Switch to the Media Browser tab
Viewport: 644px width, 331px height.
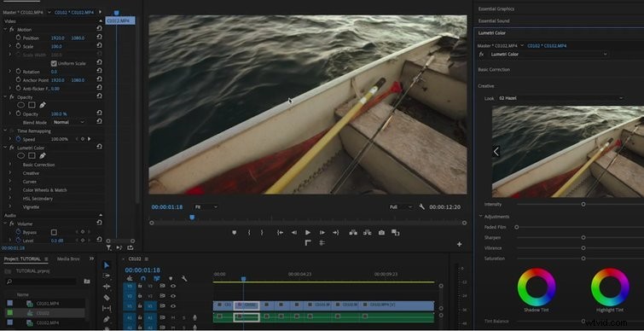68,259
